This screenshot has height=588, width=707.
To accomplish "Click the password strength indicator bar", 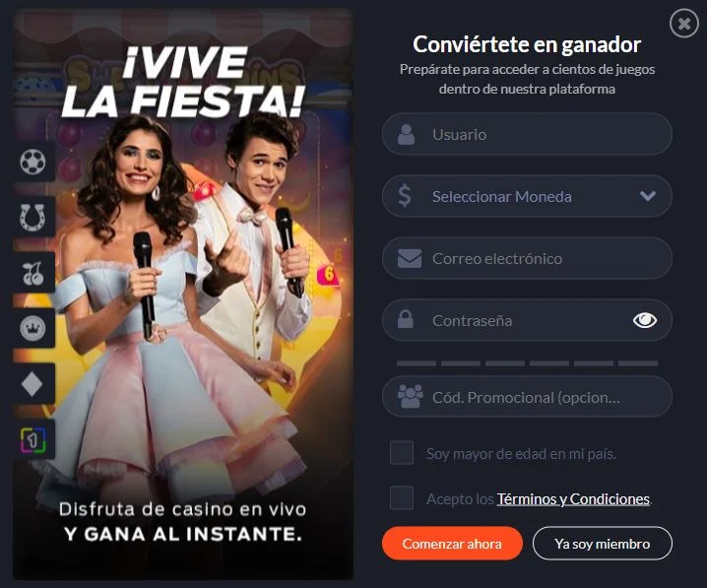I will [527, 363].
